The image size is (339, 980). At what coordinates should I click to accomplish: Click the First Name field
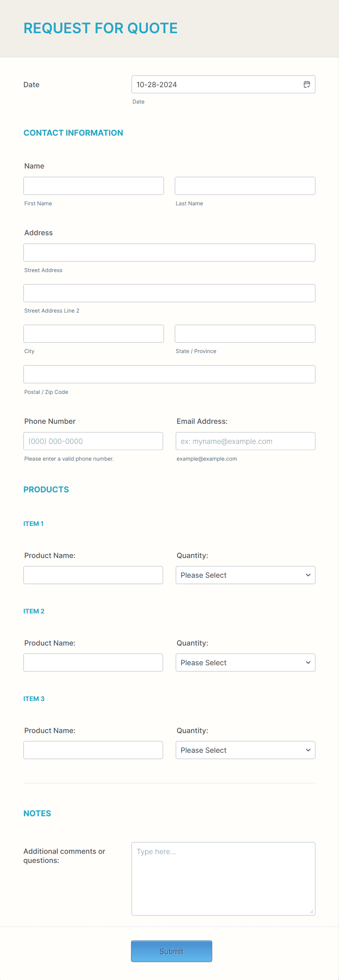(x=93, y=185)
